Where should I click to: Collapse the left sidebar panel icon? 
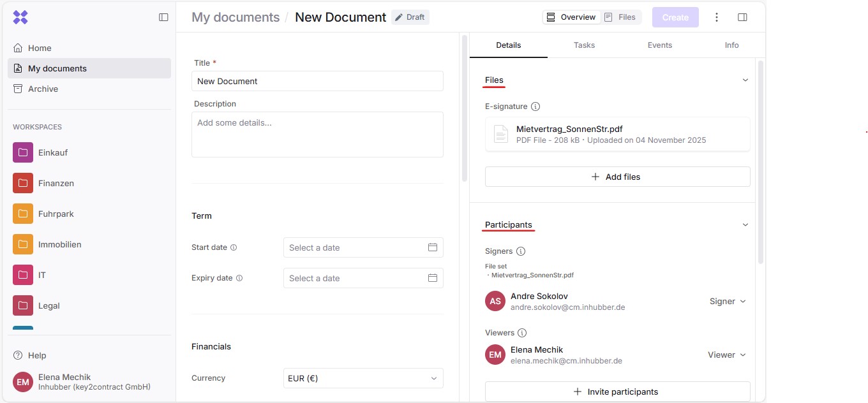pos(163,17)
